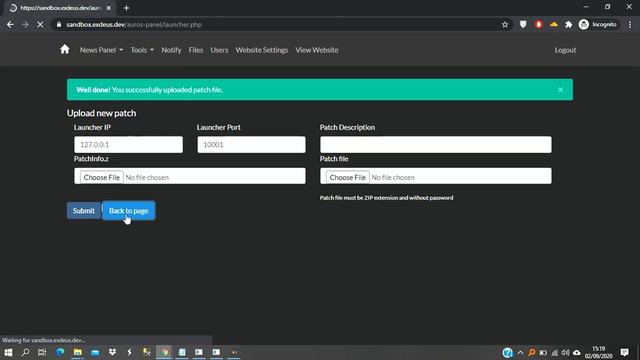The image size is (640, 360).
Task: Open the Mail app on the taskbar
Action: pos(95,352)
